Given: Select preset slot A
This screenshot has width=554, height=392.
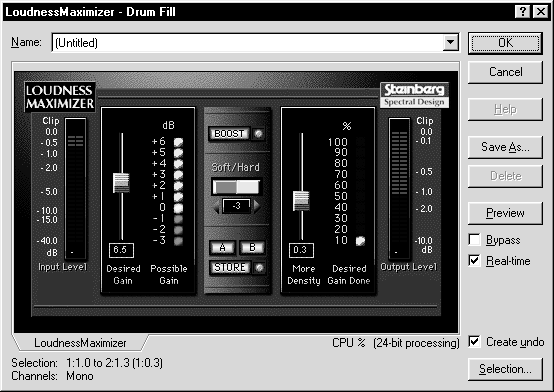Looking at the screenshot, I should (222, 247).
